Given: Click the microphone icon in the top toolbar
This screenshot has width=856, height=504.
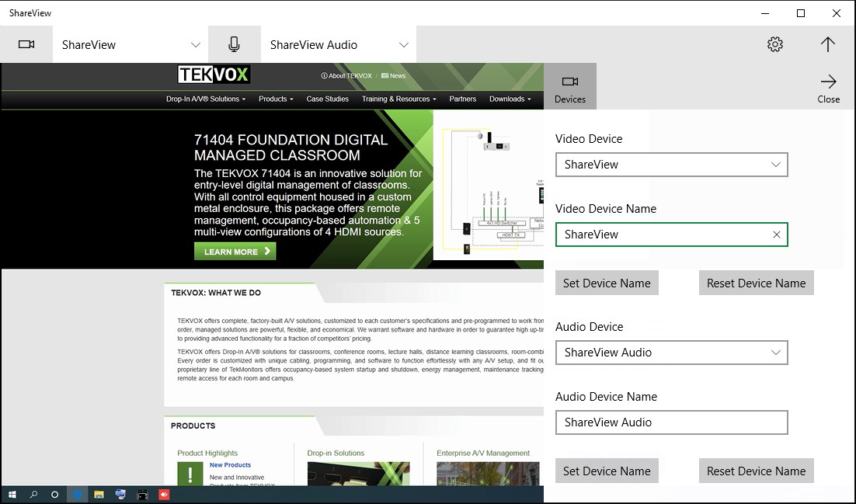Looking at the screenshot, I should pyautogui.click(x=234, y=44).
